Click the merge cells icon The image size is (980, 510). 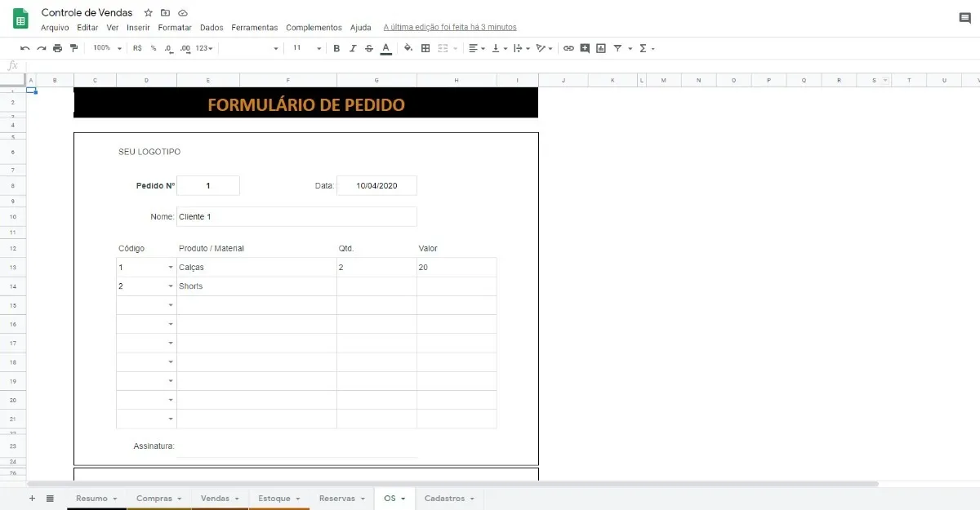(x=443, y=48)
